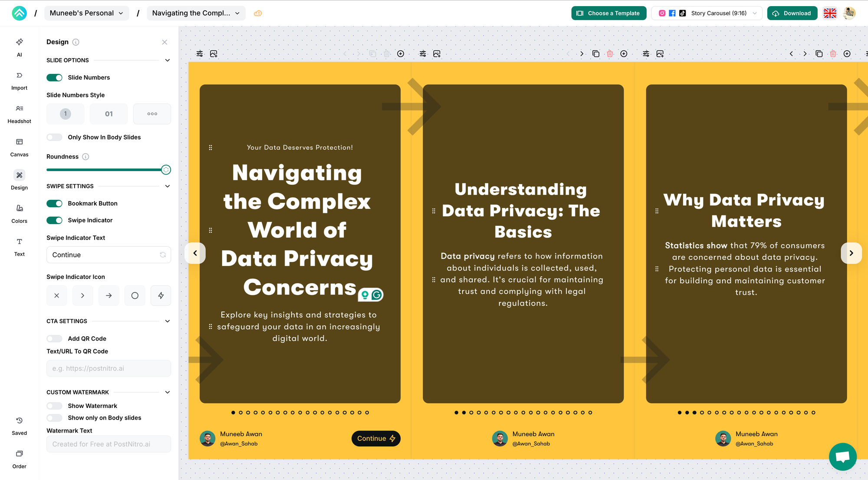Add image to first slide
868x480 pixels.
coord(214,54)
